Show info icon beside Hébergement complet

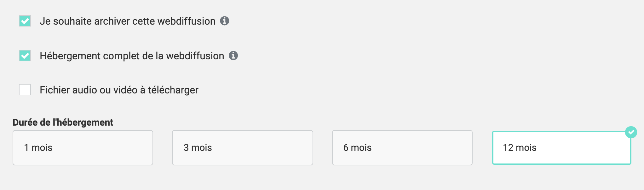click(233, 56)
